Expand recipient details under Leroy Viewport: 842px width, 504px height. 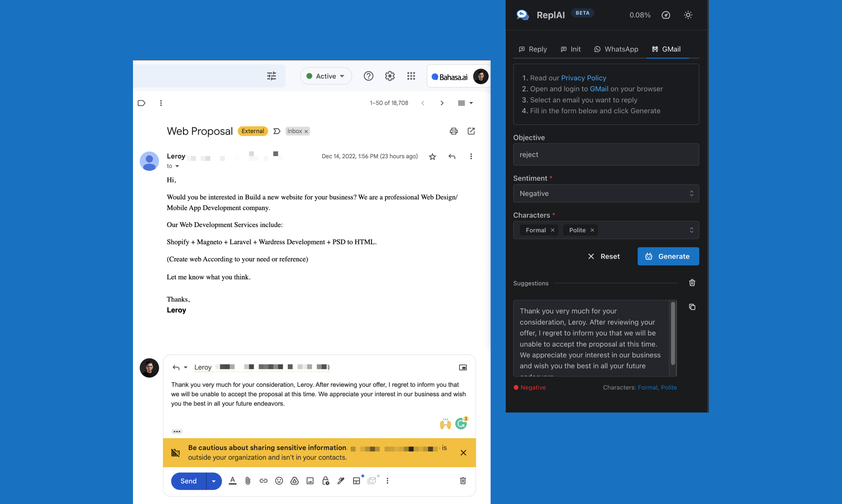177,166
